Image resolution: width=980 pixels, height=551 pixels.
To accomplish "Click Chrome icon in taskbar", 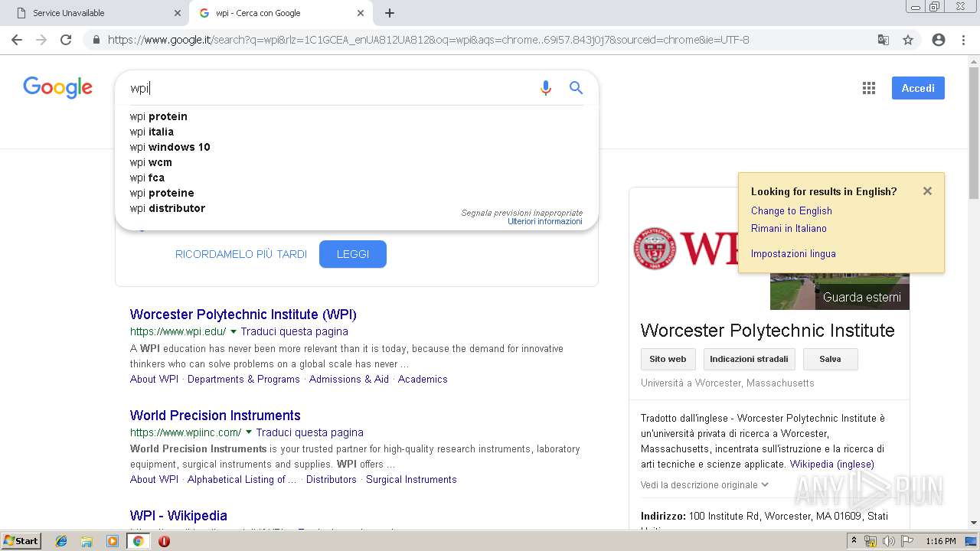I will click(x=138, y=541).
